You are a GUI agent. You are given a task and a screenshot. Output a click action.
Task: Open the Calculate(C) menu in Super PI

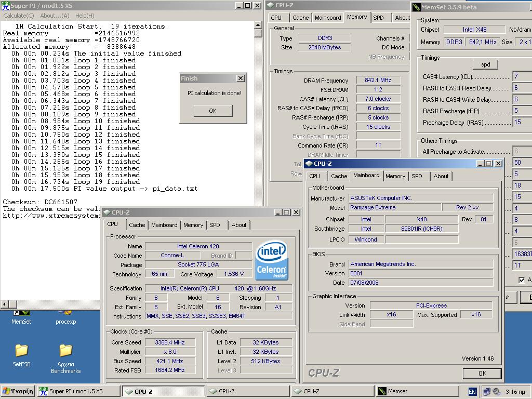click(19, 16)
